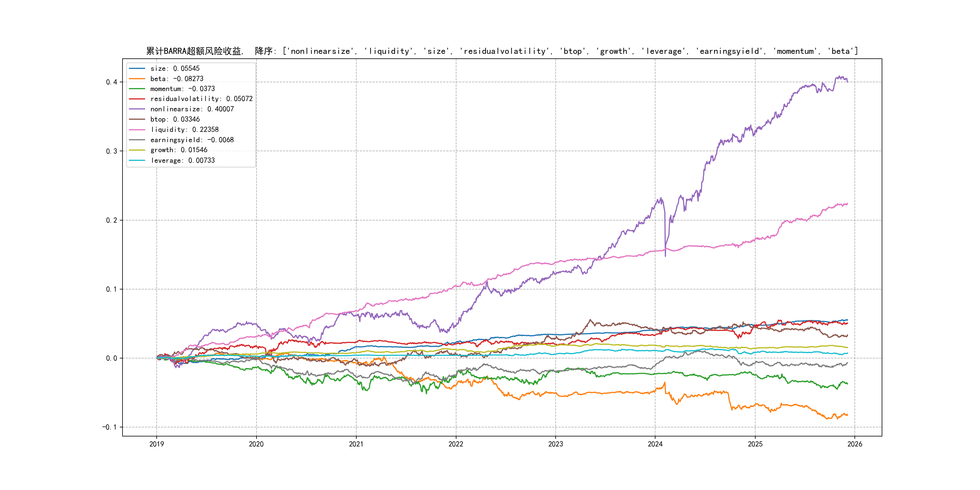Click the size legend entry
The width and height of the screenshot is (980, 490).
175,68
